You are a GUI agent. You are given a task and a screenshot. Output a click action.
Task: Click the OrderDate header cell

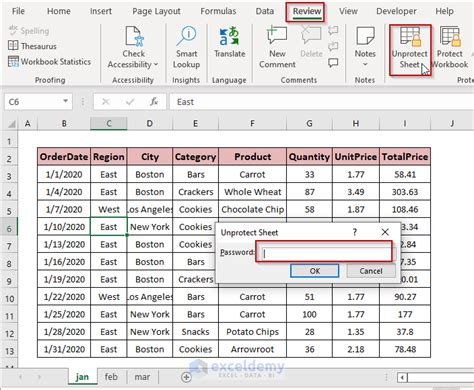tap(64, 157)
